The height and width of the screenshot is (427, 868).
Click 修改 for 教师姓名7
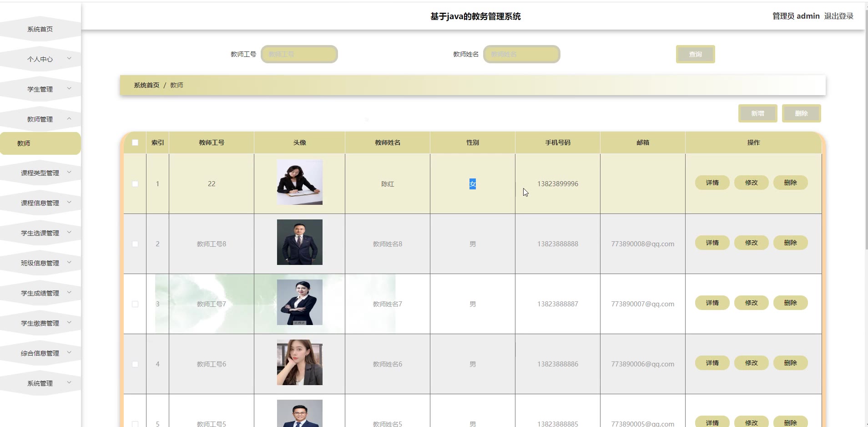coord(752,303)
